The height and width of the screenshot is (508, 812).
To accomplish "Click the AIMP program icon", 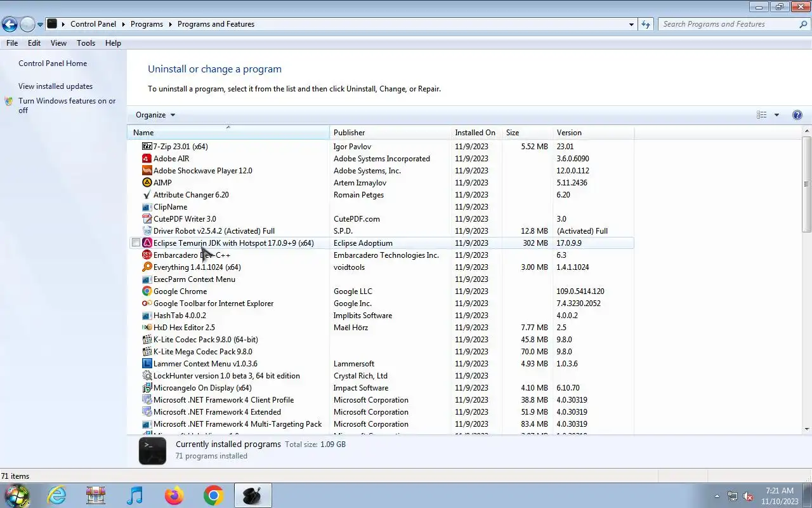I will click(x=147, y=183).
